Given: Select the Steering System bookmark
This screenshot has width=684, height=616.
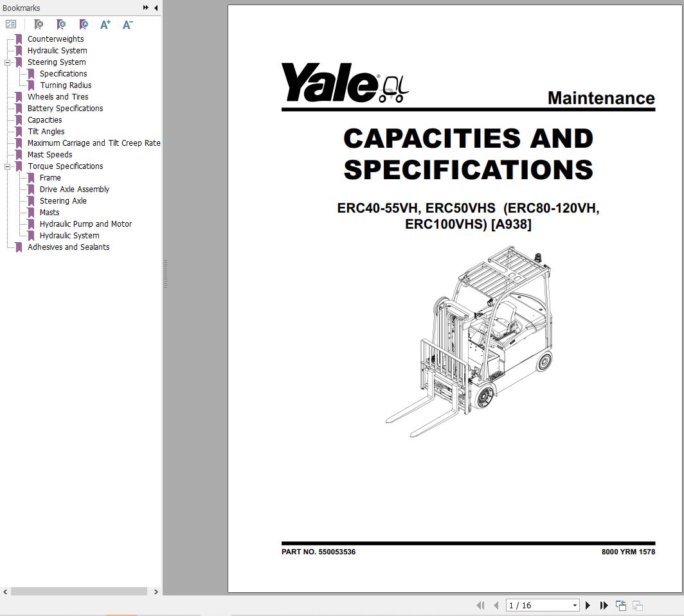Looking at the screenshot, I should (x=57, y=62).
